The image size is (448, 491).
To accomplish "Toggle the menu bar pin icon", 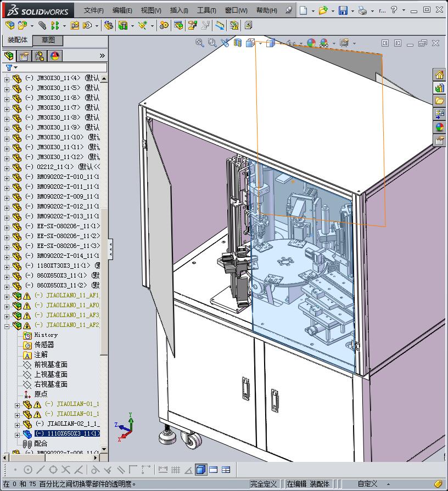I will click(289, 10).
